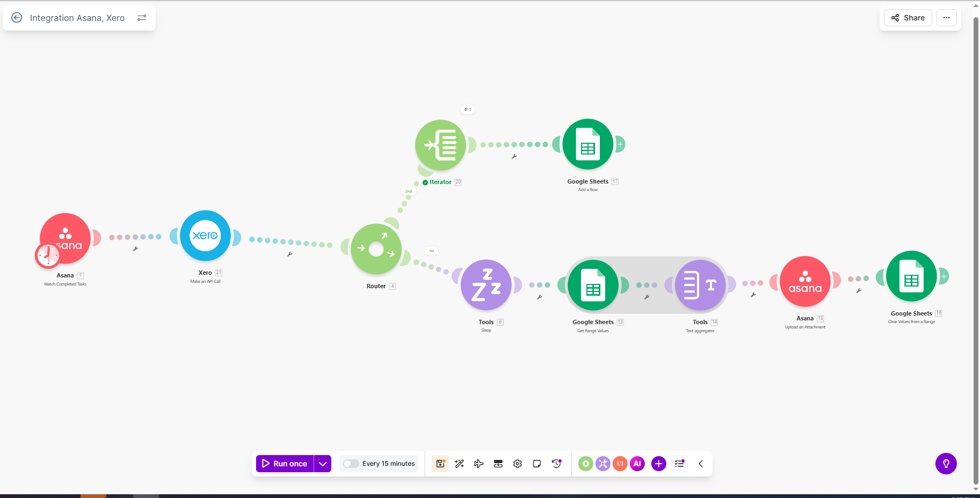Click the purple Tools favorite icon

(x=603, y=464)
